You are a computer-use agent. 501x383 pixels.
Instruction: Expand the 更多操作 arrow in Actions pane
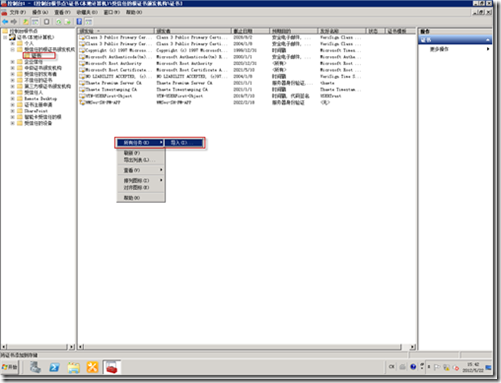tap(488, 49)
